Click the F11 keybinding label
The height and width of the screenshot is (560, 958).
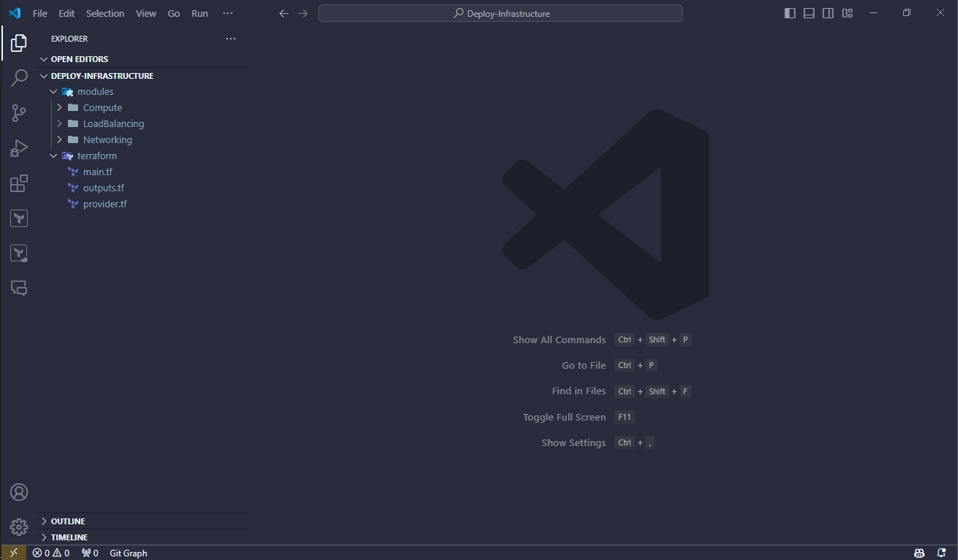click(x=624, y=417)
